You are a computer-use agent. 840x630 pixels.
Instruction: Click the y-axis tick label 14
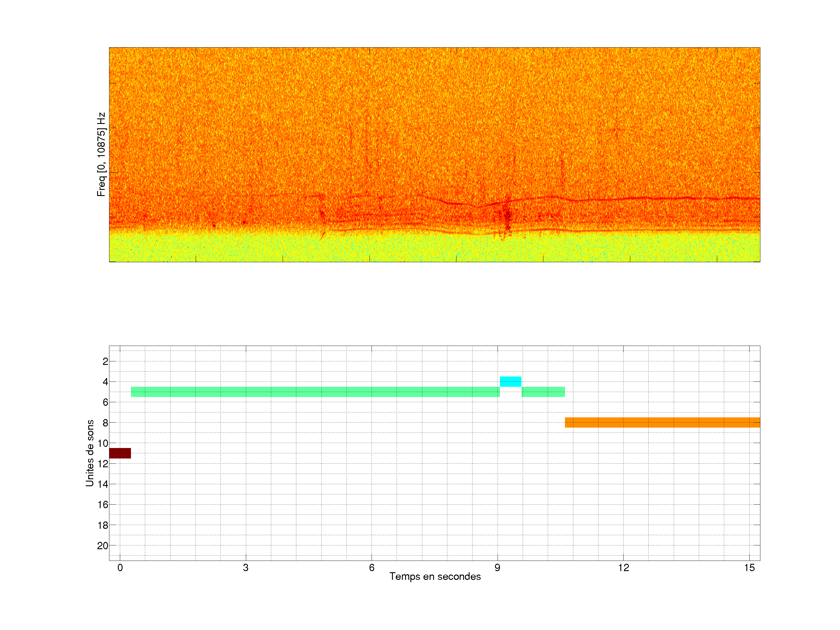click(x=103, y=484)
